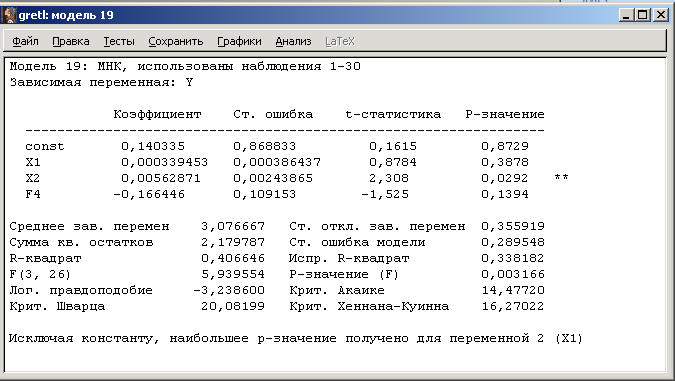675x381 pixels.
Task: Click the Модель 19: МНК header line
Action: coord(185,66)
